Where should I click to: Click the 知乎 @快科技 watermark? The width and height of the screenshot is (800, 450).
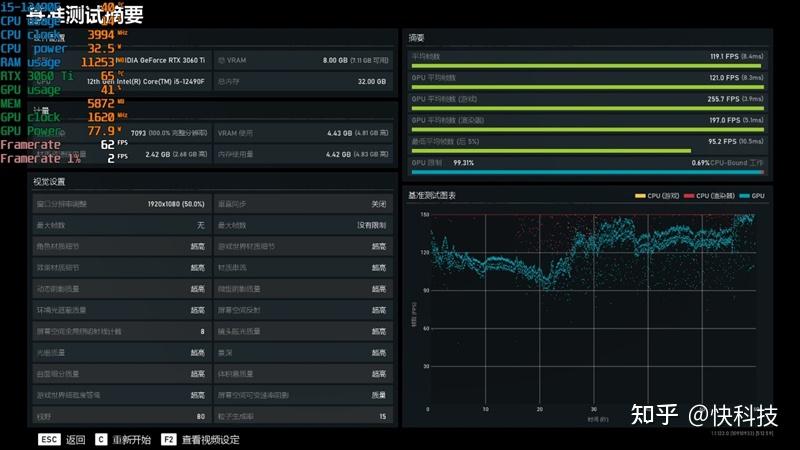[704, 415]
